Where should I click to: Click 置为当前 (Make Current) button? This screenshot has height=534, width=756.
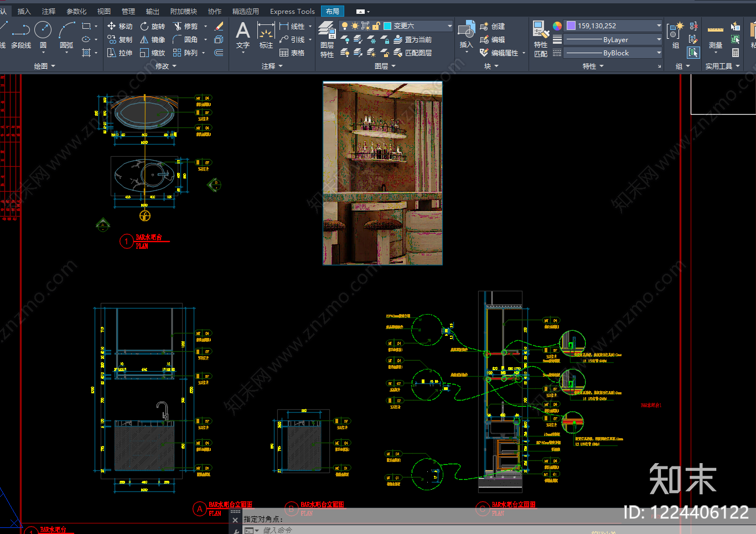tap(413, 39)
